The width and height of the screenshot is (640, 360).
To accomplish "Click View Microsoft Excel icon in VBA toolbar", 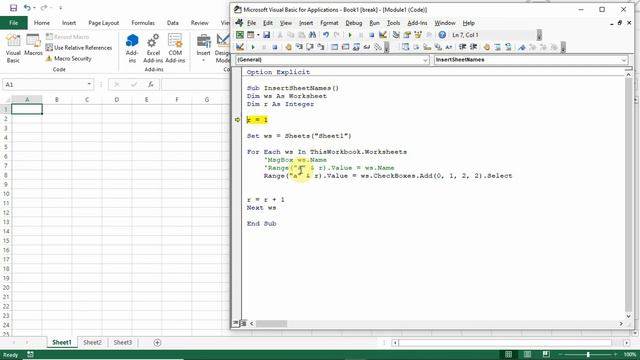I will (240, 35).
